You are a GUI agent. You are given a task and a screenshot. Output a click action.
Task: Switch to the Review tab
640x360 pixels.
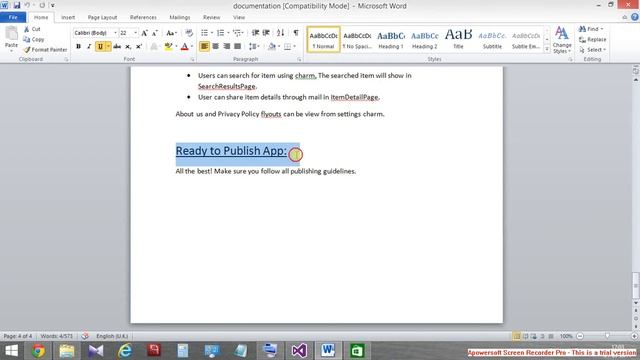211,17
